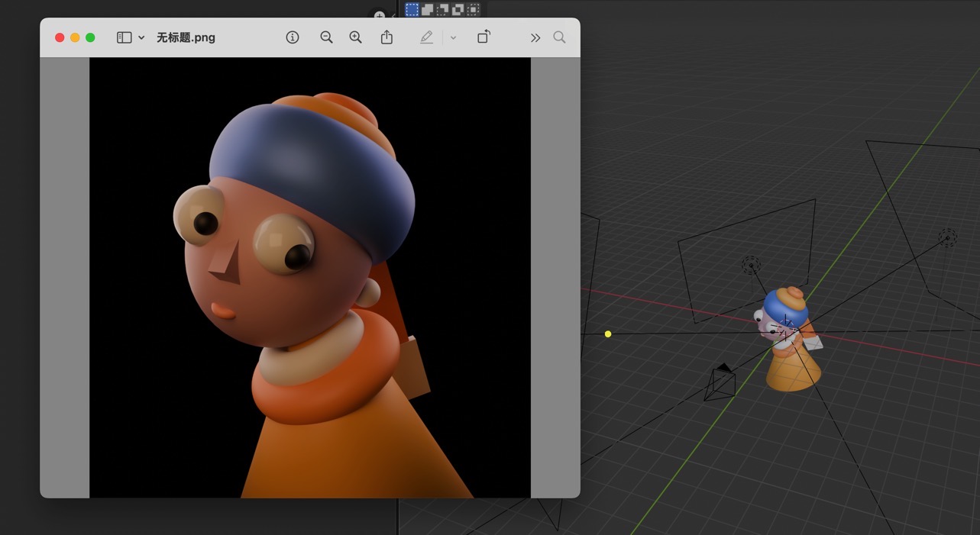This screenshot has width=980, height=535.
Task: Select the dashed light above the character
Action: click(751, 265)
